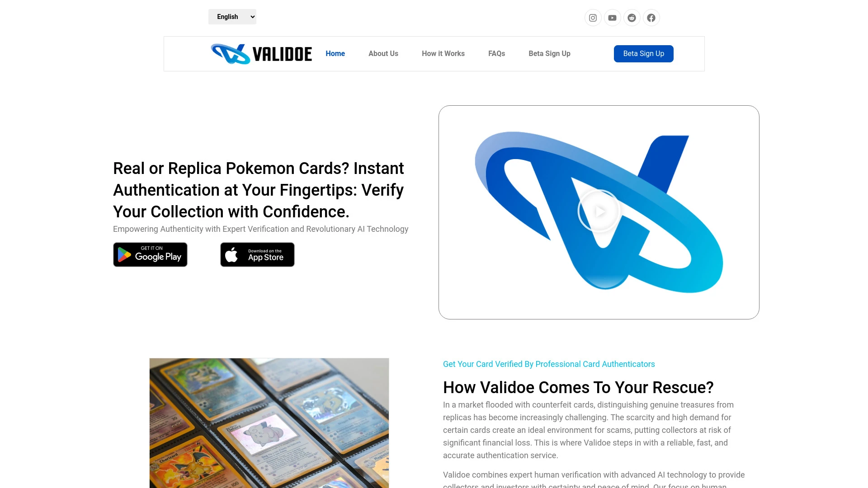This screenshot has width=868, height=488.
Task: Click the Google Play download icon
Action: pos(150,254)
